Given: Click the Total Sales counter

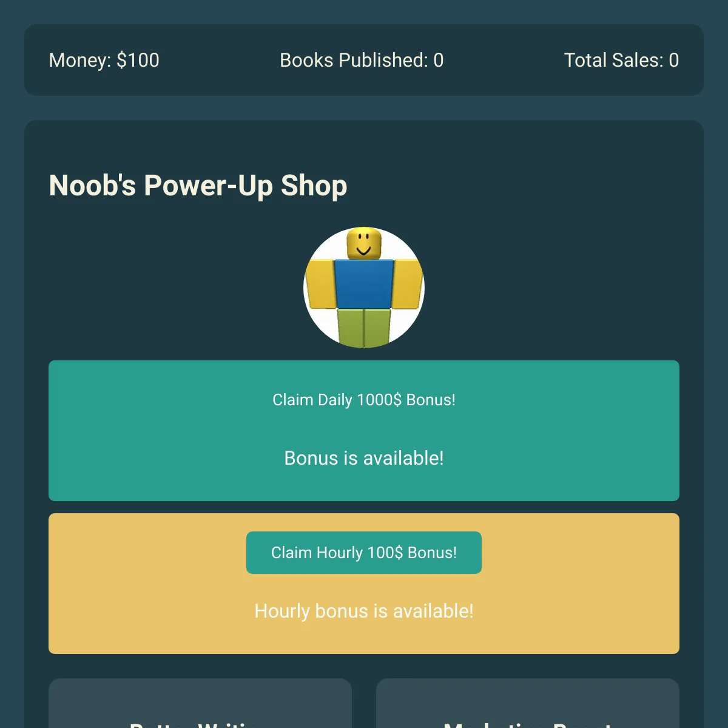Looking at the screenshot, I should [621, 60].
